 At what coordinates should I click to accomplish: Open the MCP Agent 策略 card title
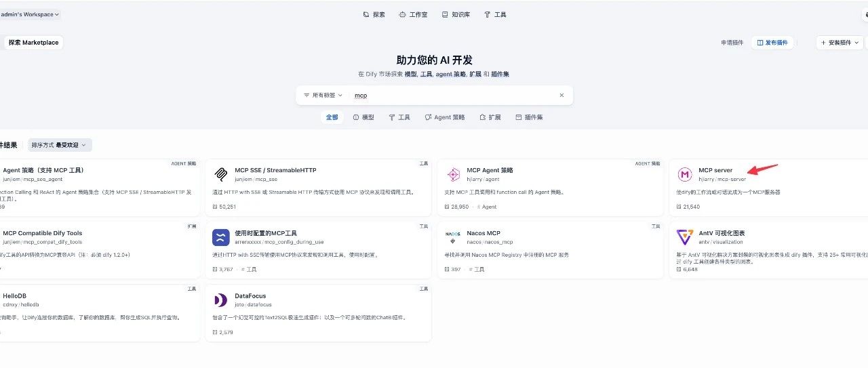[x=490, y=170]
